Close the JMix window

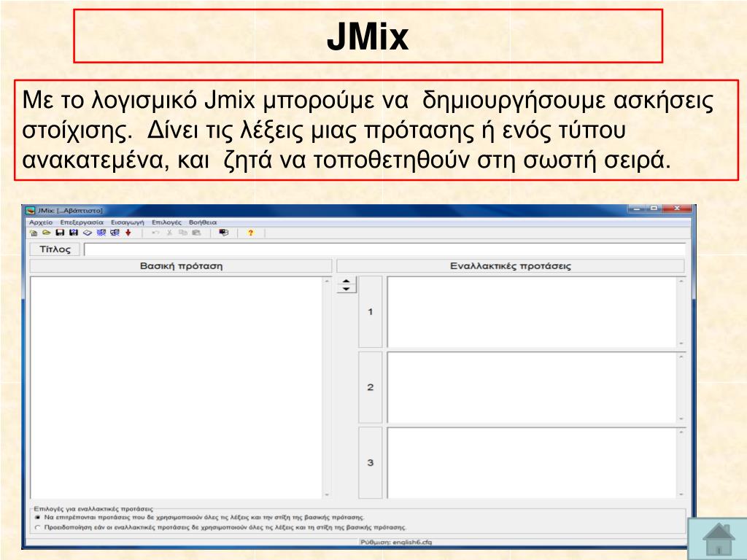677,209
